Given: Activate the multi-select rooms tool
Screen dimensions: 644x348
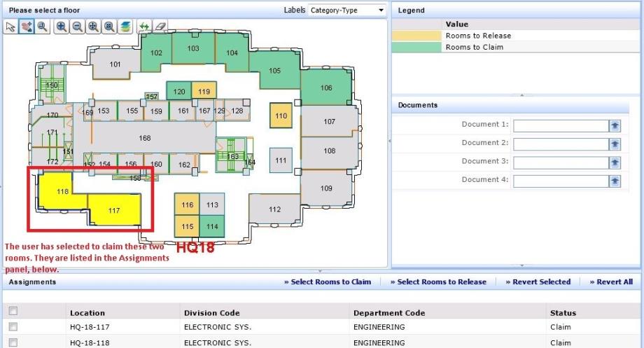Looking at the screenshot, I should [x=27, y=27].
